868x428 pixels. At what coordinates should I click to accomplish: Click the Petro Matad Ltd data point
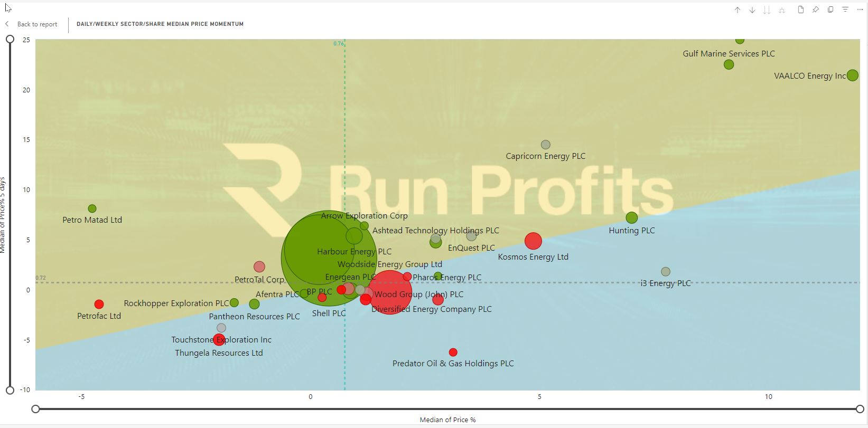coord(92,209)
